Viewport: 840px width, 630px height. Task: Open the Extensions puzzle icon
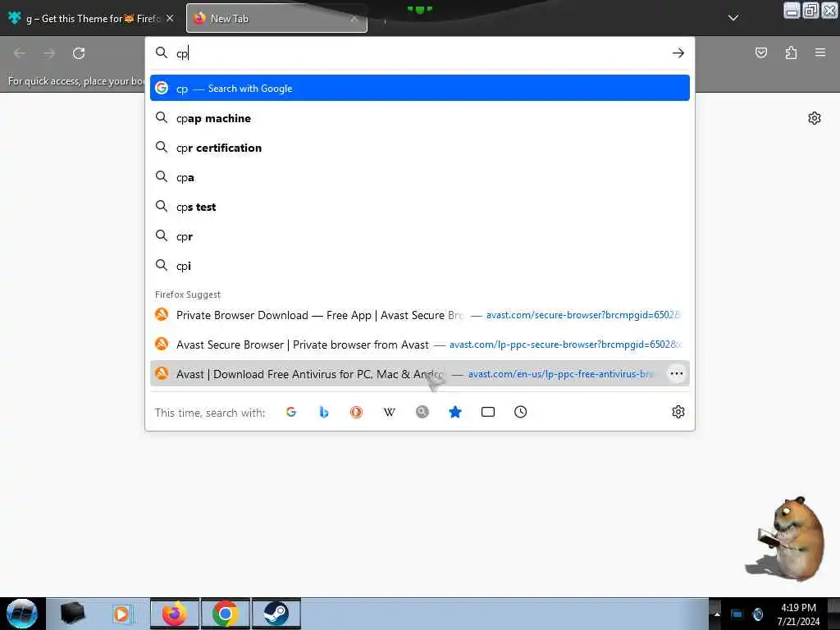(791, 52)
